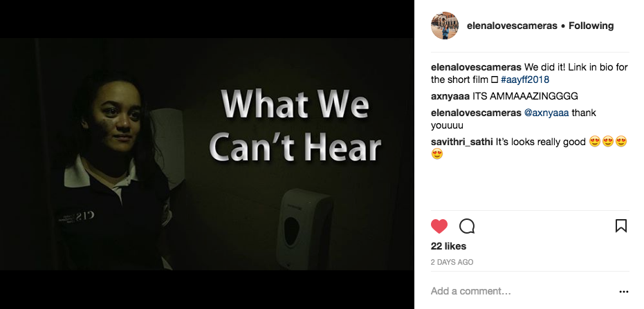Viewport: 644px width, 309px height.
Task: Click the 2 DAYS AGO timestamp
Action: pos(452,262)
